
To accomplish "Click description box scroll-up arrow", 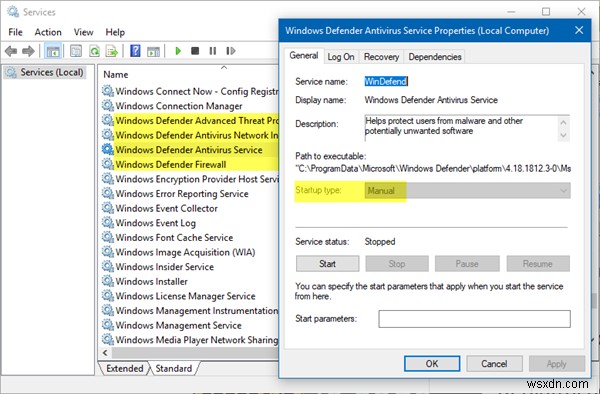I will [x=563, y=123].
